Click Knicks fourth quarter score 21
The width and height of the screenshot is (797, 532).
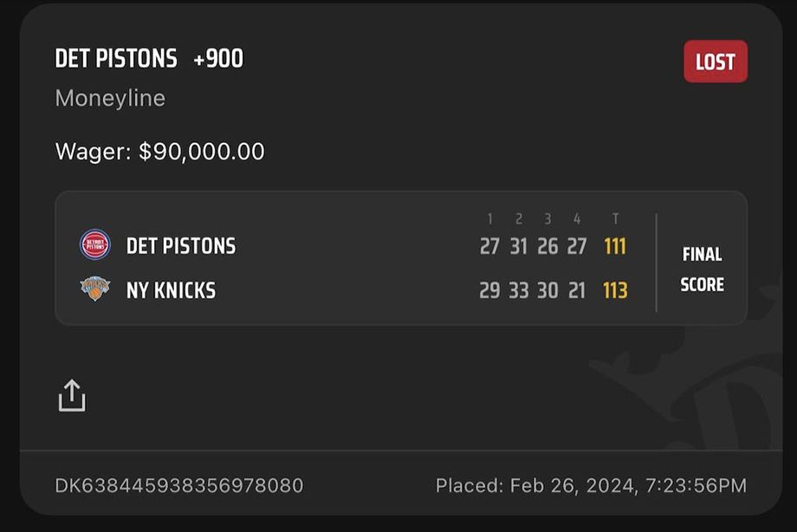(577, 290)
